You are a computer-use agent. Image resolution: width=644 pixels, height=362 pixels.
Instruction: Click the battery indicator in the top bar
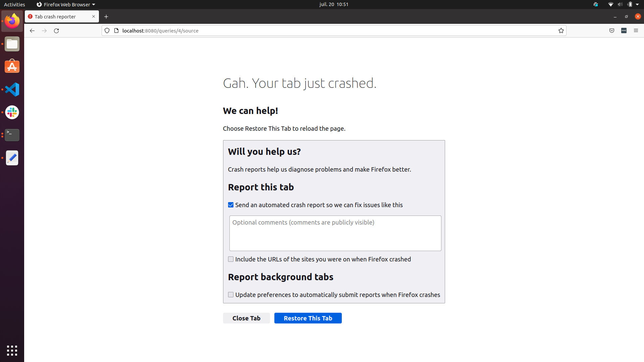pyautogui.click(x=630, y=4)
